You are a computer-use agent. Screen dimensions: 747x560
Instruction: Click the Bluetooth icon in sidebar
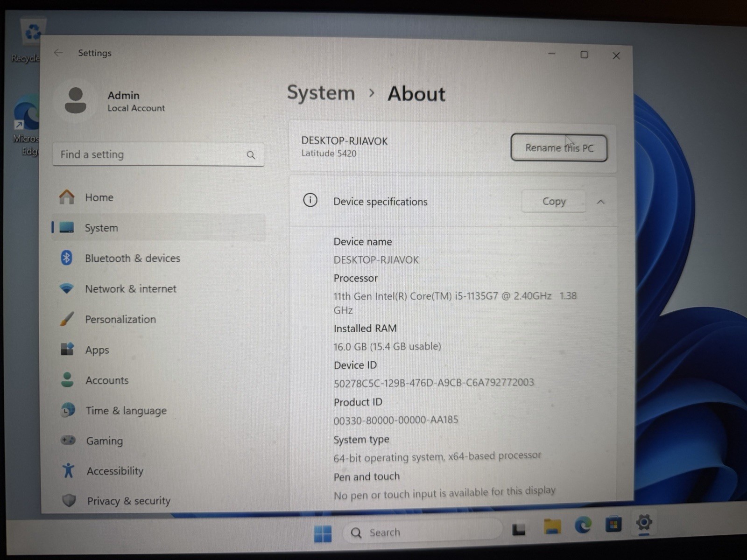click(x=67, y=258)
